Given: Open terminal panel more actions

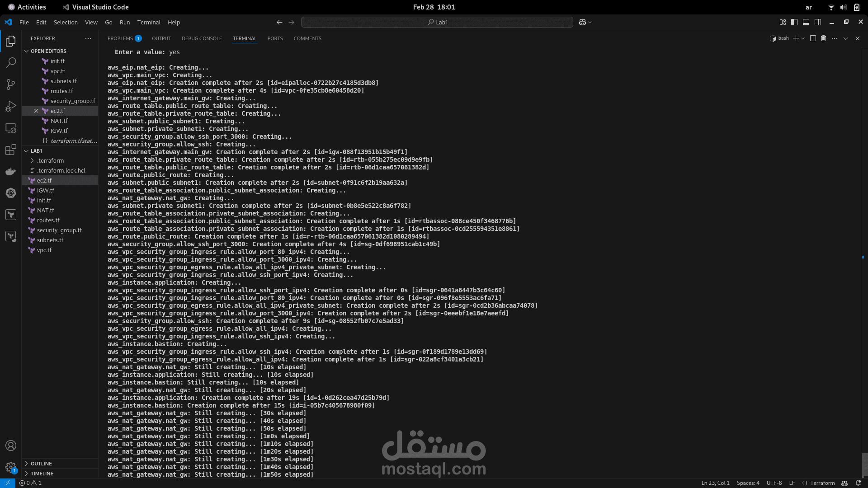Looking at the screenshot, I should pyautogui.click(x=835, y=38).
